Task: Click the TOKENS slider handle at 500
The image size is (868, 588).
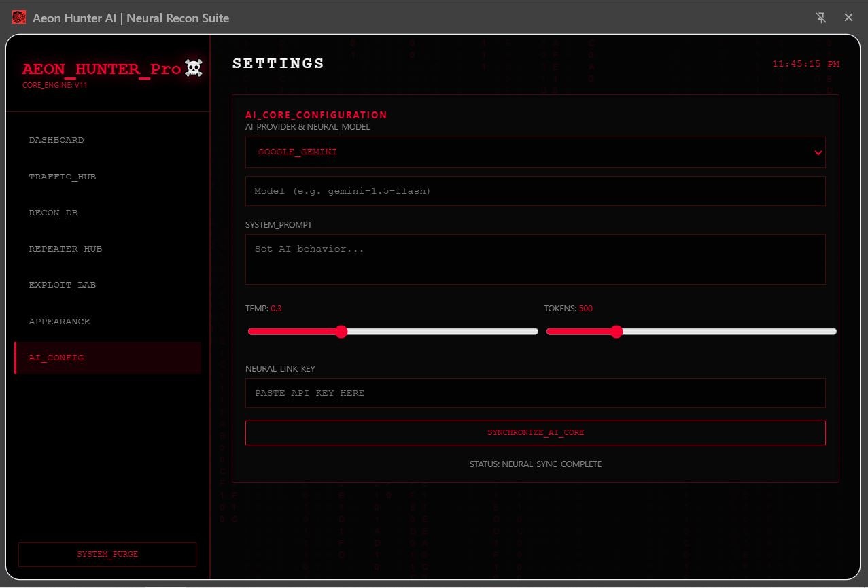Action: pos(617,331)
